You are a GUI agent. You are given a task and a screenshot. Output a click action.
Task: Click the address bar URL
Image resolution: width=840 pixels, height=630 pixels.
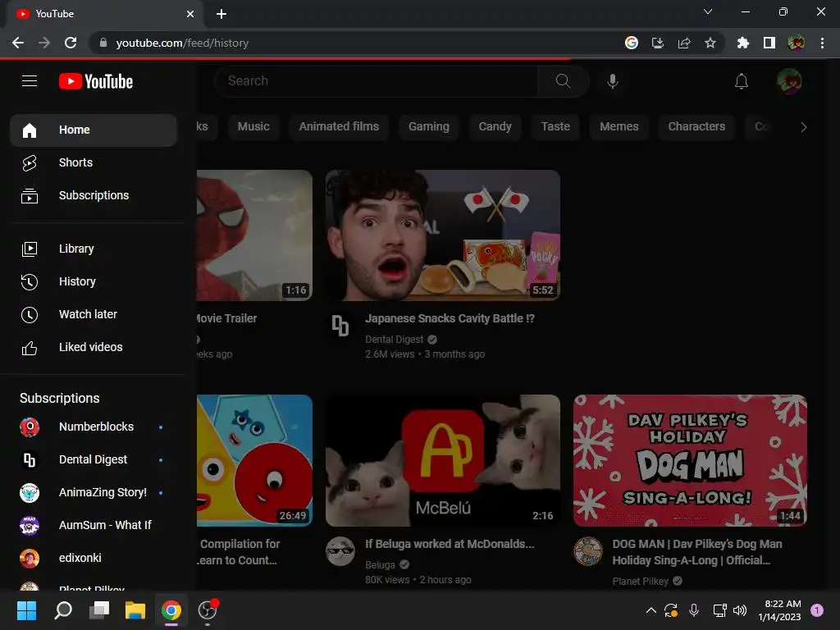click(182, 43)
